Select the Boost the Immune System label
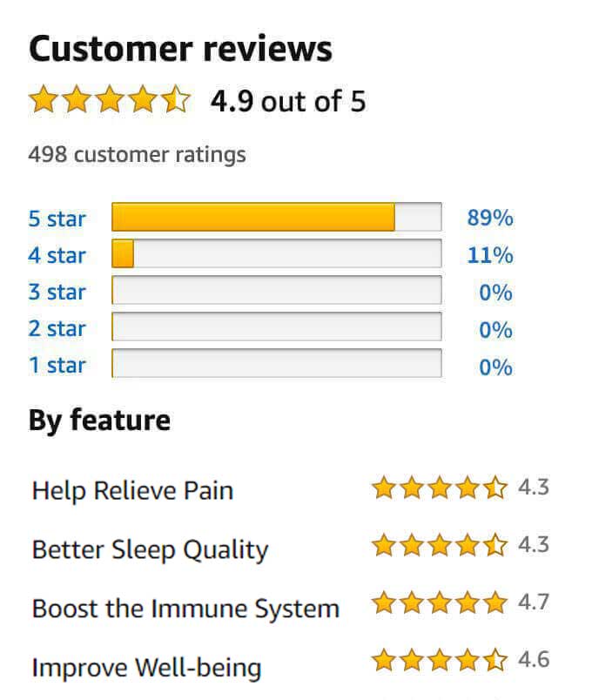Screen dimensions: 592x700 (x=185, y=608)
